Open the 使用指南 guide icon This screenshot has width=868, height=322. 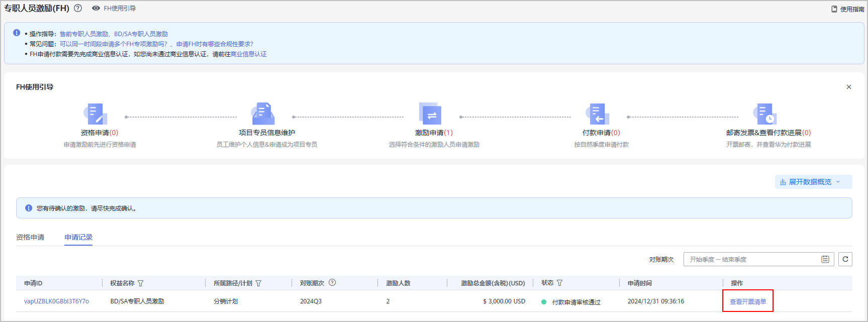tap(834, 9)
